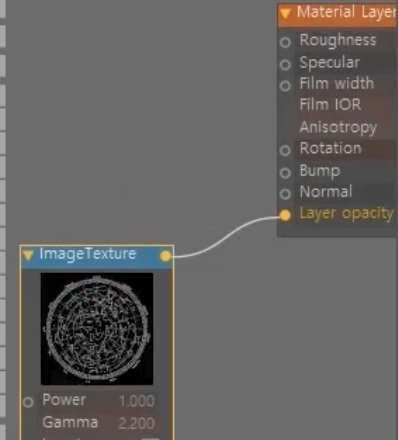This screenshot has width=398, height=440.
Task: Click the Bump input pin
Action: pos(285,173)
